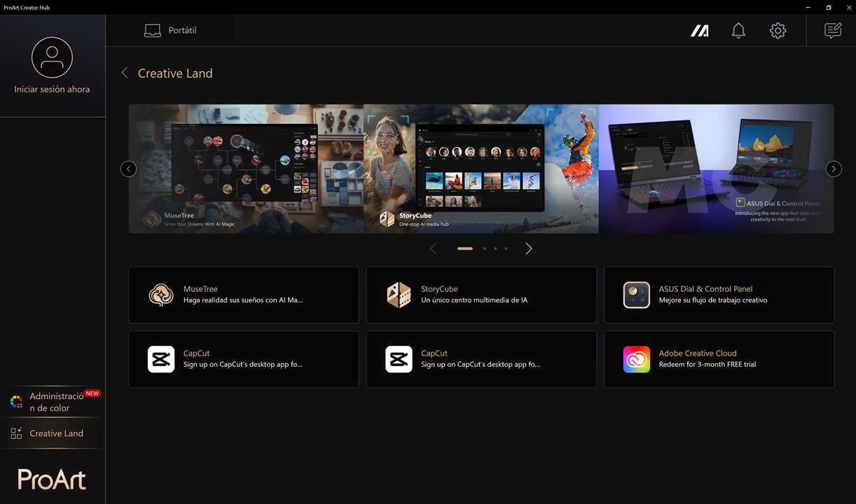
Task: Select the second carousel page dot
Action: tap(484, 248)
